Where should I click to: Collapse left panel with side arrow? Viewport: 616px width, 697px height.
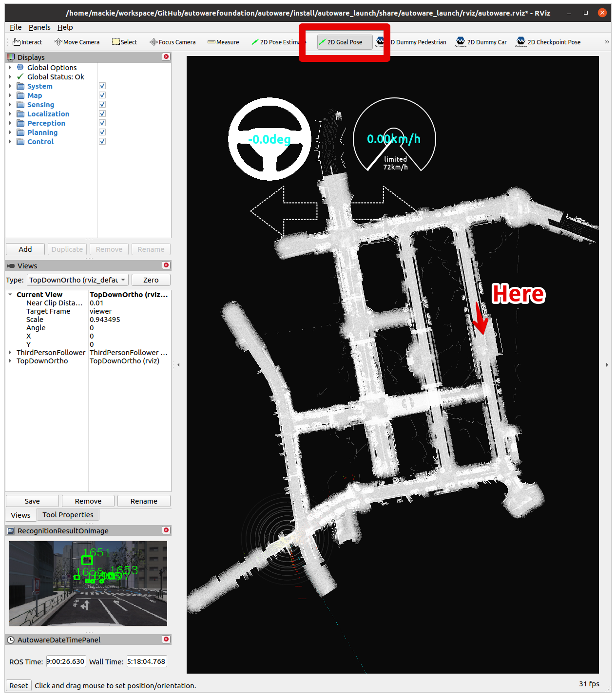click(x=178, y=365)
